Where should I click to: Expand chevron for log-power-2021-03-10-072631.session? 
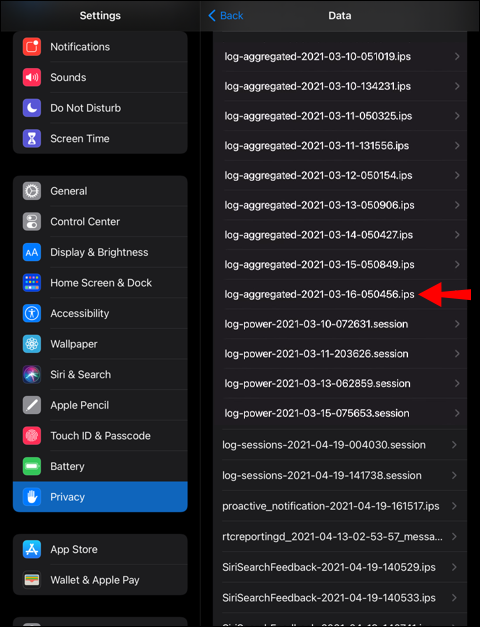(457, 324)
